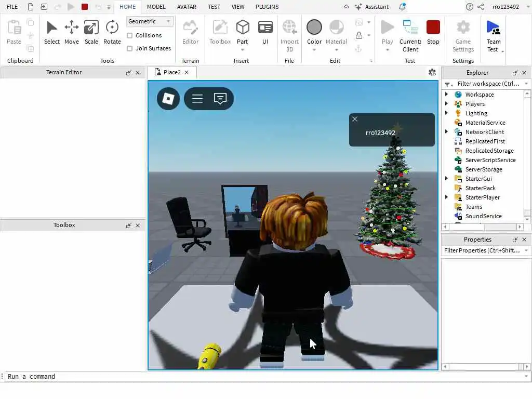Click the red stop icon in quick access bar
The width and height of the screenshot is (532, 399).
click(85, 7)
